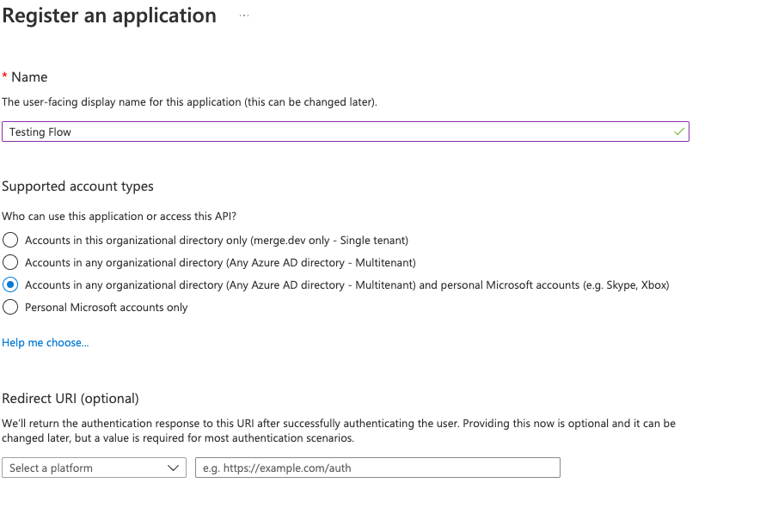Click the chevron arrow on the platform dropdown

[174, 468]
